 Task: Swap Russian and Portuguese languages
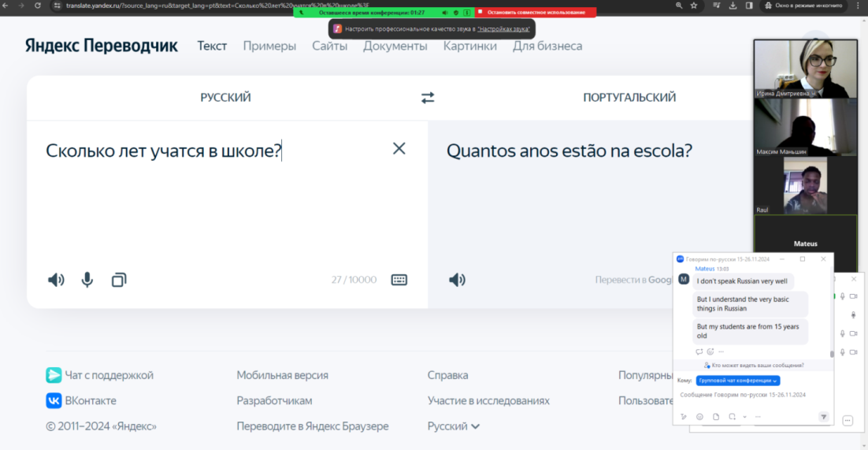(x=428, y=98)
